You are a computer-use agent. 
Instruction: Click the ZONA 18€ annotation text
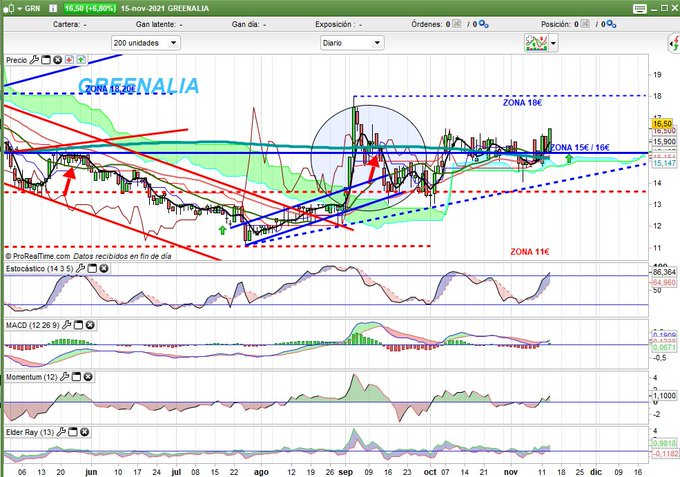click(x=522, y=103)
